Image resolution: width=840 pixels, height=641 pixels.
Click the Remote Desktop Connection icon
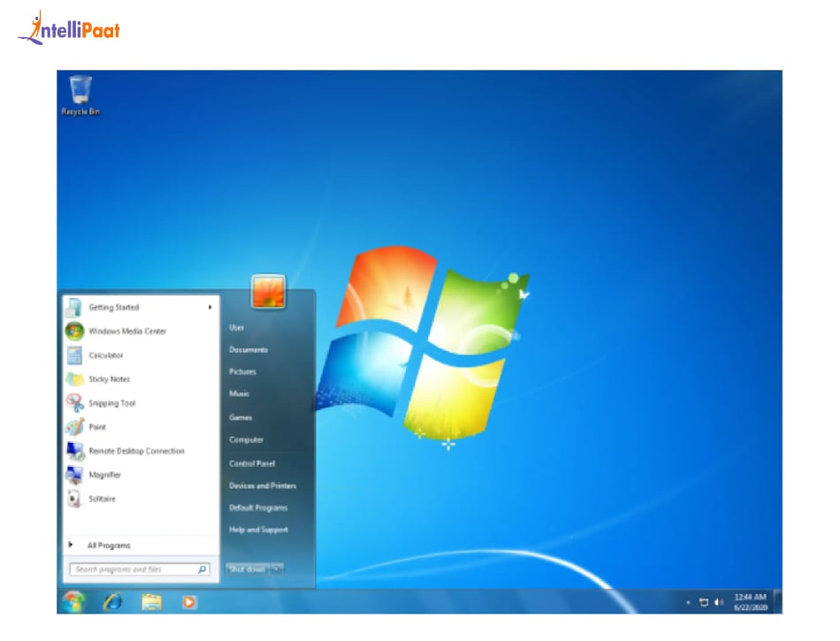coord(75,451)
